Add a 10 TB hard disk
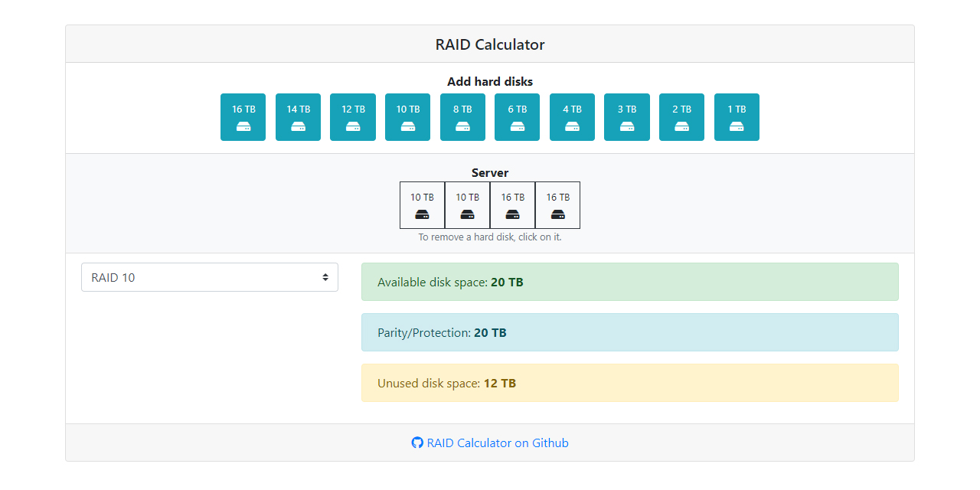This screenshot has height=490, width=980. pyautogui.click(x=407, y=117)
